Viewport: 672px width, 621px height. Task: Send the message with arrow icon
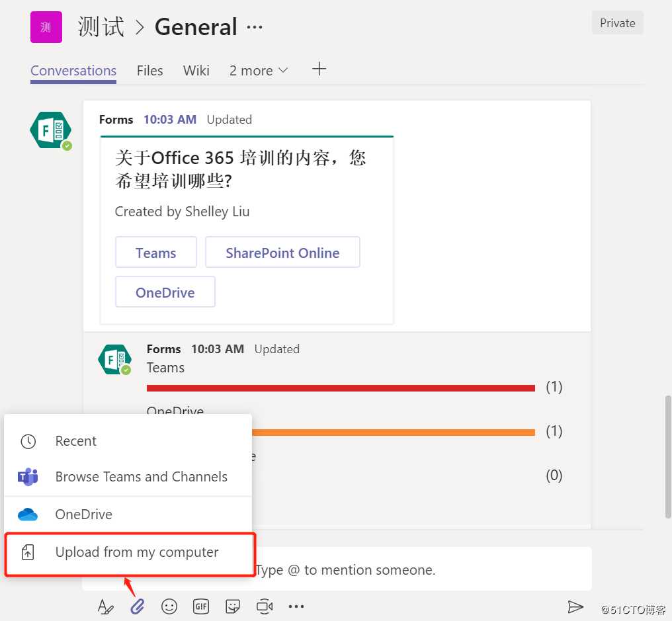point(575,606)
